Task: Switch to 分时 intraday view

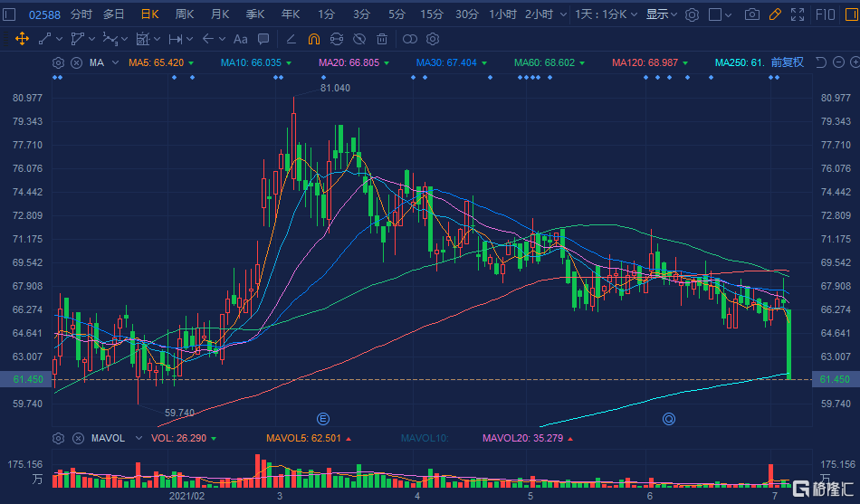Action: 81,14
